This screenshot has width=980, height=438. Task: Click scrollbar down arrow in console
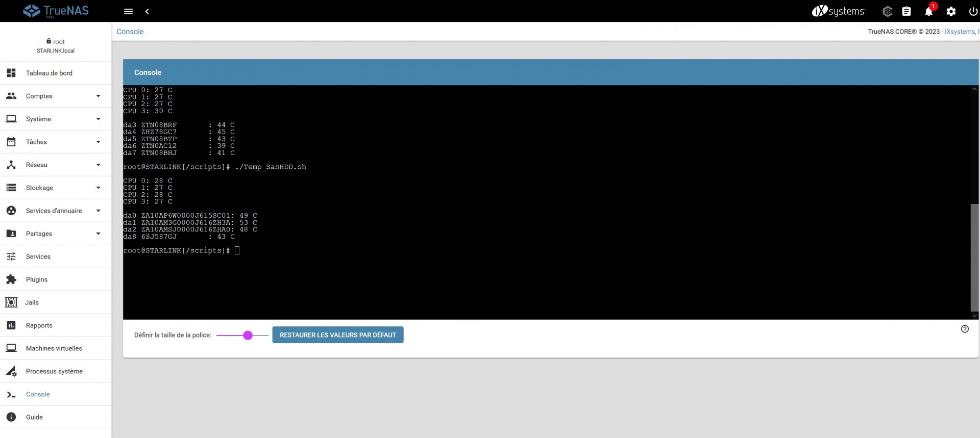point(974,316)
